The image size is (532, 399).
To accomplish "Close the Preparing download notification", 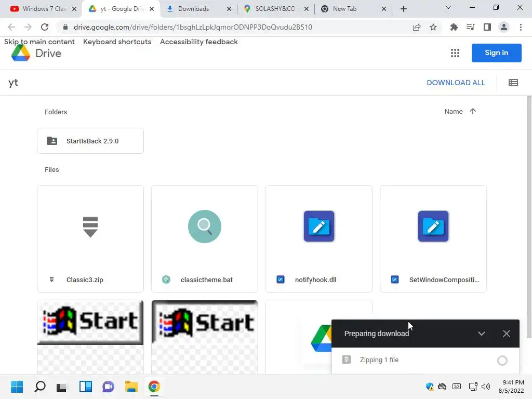I will coord(506,334).
